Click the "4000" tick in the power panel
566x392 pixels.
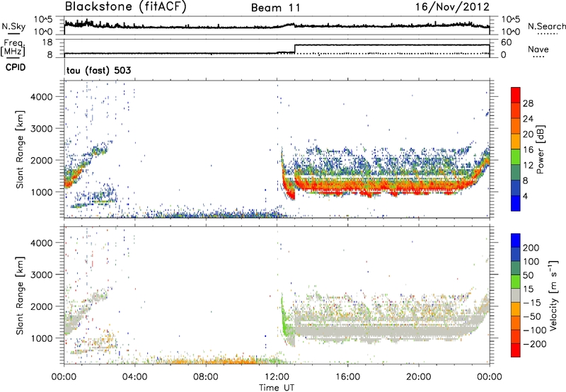[x=42, y=97]
